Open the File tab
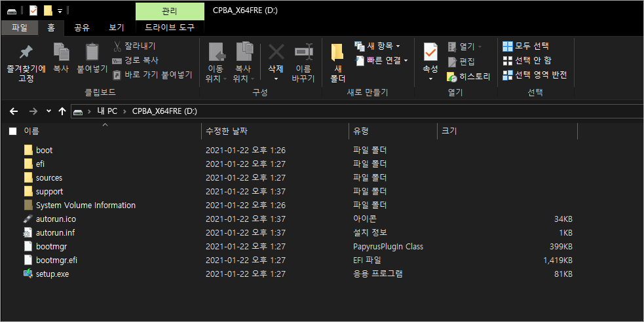Screen dimensions: 644x322 tap(20, 28)
